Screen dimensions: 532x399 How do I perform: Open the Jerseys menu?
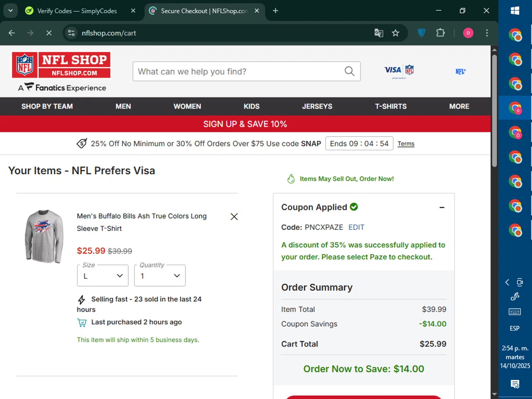(317, 106)
